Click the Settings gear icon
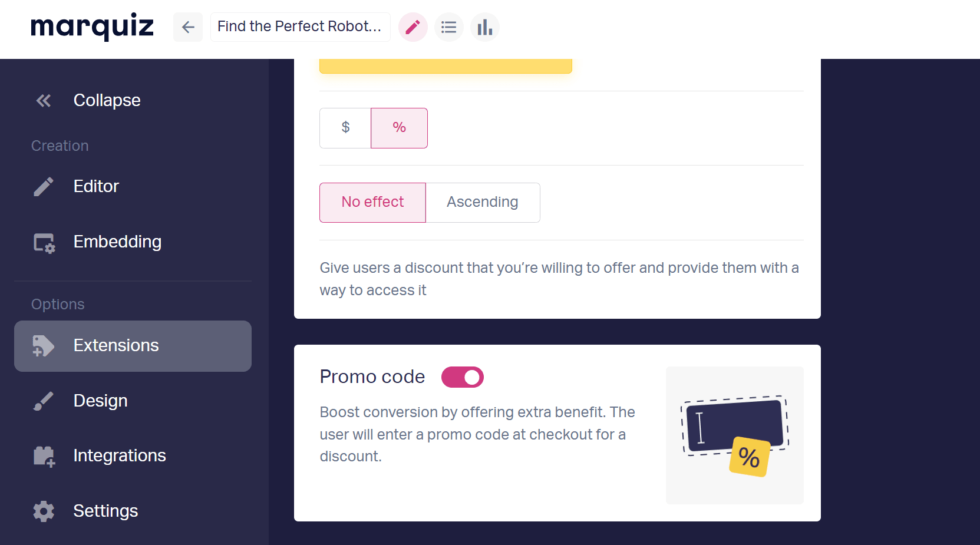Viewport: 980px width, 545px height. point(44,511)
